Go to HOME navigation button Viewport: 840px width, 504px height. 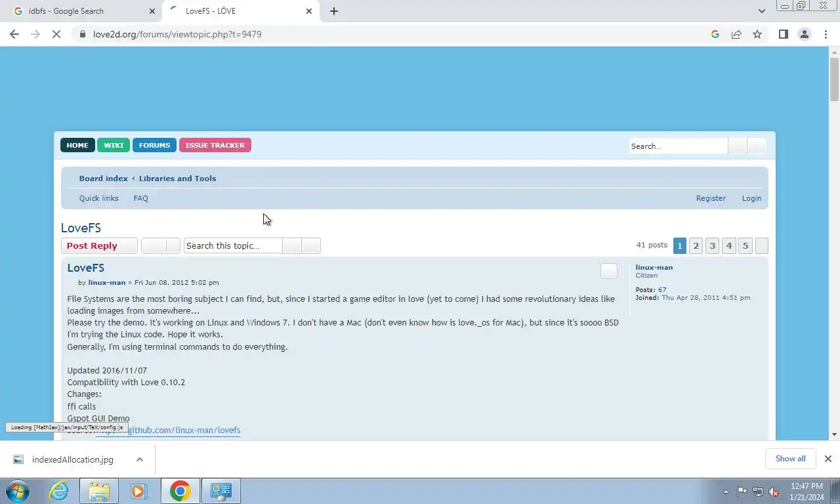click(77, 145)
